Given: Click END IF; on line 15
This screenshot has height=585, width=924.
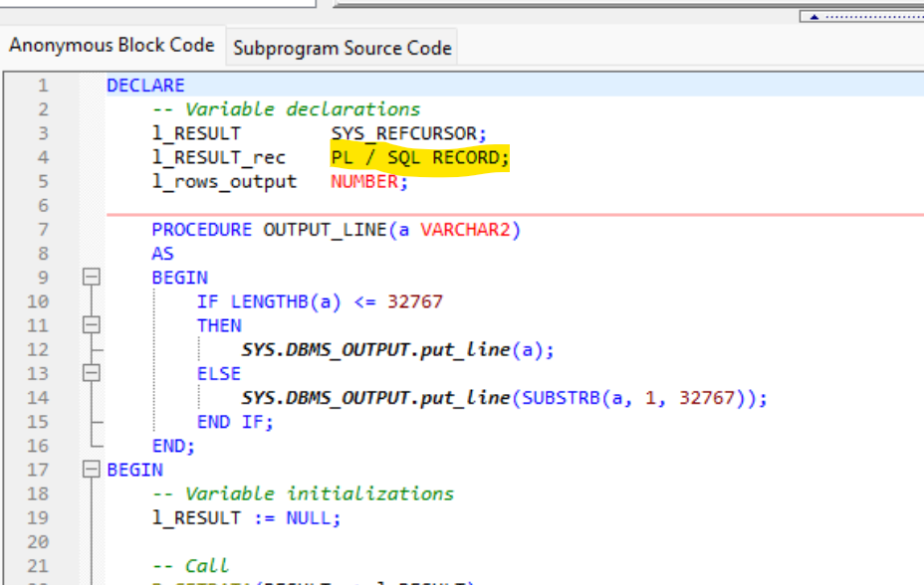Looking at the screenshot, I should pyautogui.click(x=235, y=422).
